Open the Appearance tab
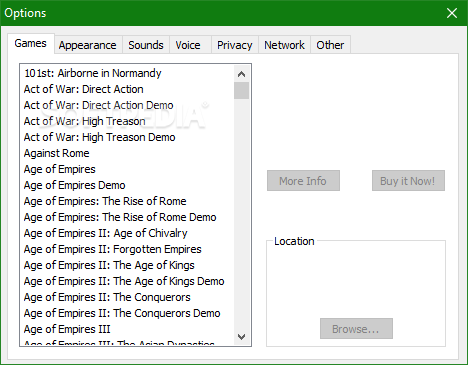The width and height of the screenshot is (468, 365). point(88,45)
